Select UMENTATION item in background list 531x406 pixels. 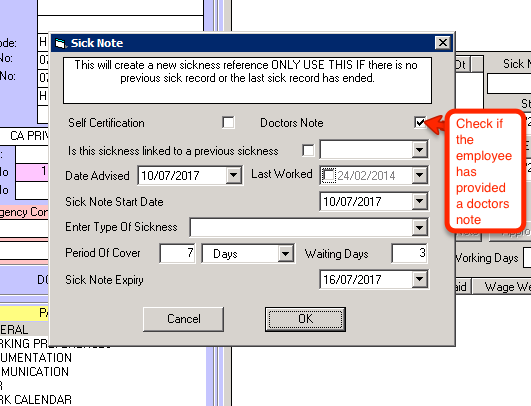(x=36, y=358)
